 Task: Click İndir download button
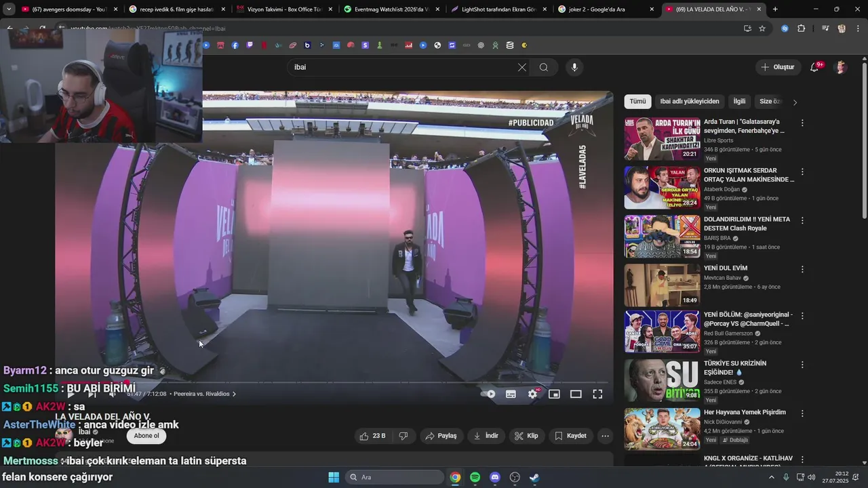click(x=486, y=436)
